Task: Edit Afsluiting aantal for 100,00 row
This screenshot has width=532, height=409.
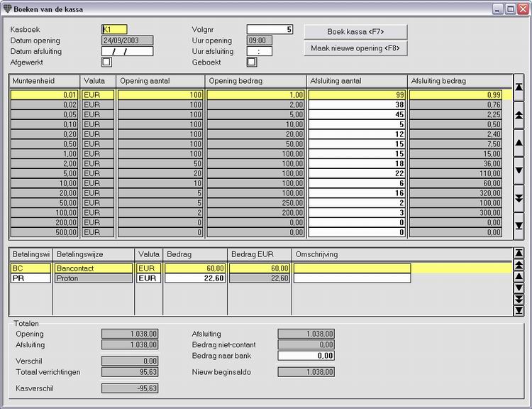Action: tap(357, 212)
